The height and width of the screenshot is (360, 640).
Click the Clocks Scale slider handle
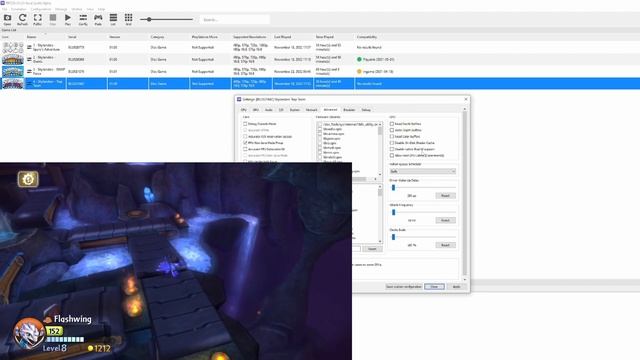(393, 237)
